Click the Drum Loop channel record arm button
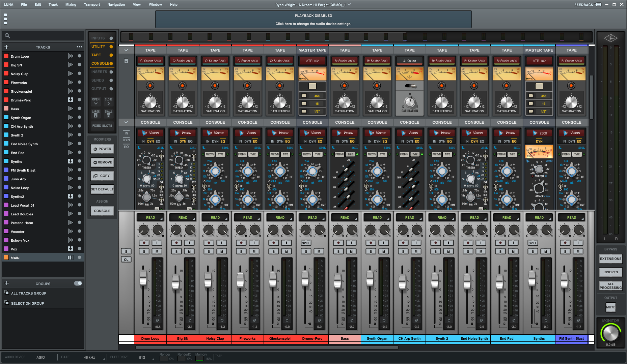 coord(144,243)
